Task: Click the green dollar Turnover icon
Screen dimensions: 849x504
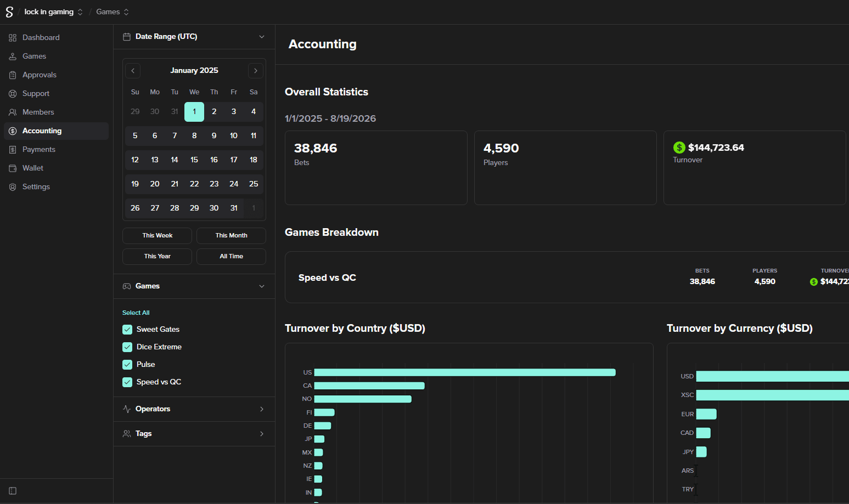Action: pyautogui.click(x=679, y=148)
